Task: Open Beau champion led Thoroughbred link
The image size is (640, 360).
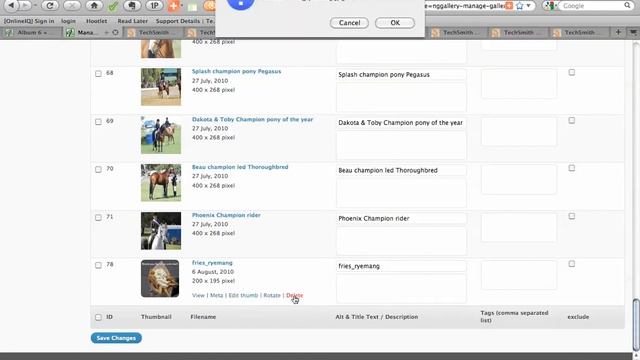Action: (x=240, y=167)
